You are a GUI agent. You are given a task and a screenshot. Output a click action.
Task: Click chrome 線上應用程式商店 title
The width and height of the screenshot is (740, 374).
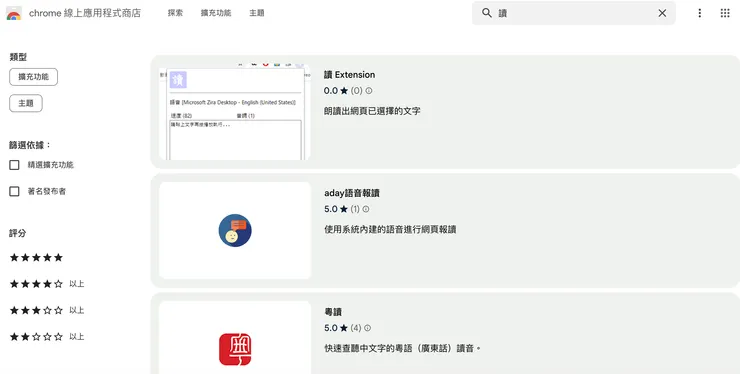(x=85, y=13)
